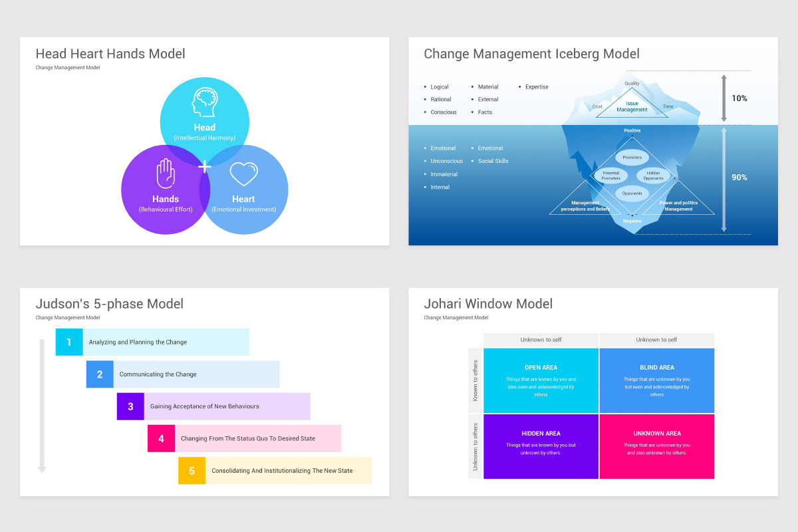The width and height of the screenshot is (798, 532).
Task: Click the pink number 4 square
Action: (x=161, y=438)
